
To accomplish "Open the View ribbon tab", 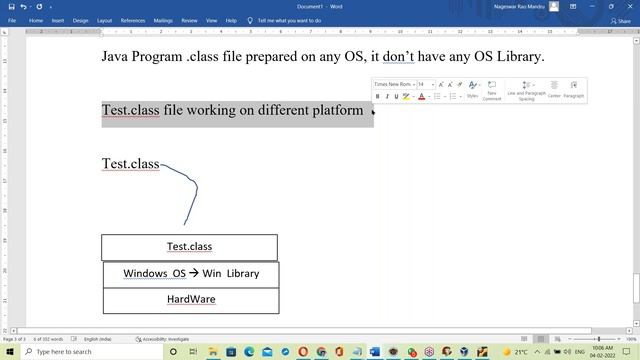I will [x=211, y=20].
